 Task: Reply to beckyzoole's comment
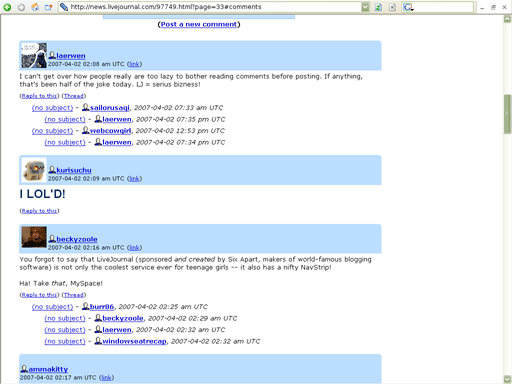39,295
